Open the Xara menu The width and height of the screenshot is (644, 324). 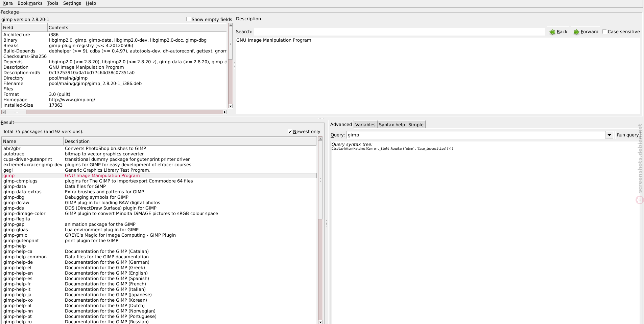(x=7, y=3)
